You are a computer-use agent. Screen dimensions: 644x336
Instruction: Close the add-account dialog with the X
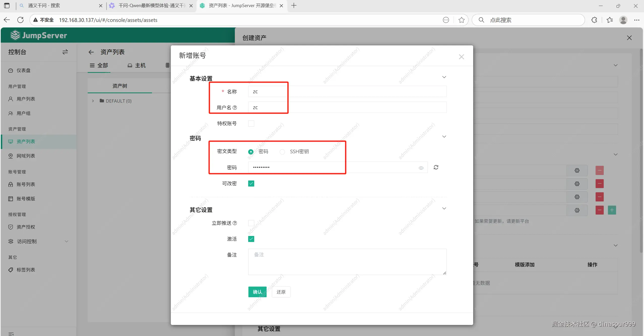(x=461, y=57)
